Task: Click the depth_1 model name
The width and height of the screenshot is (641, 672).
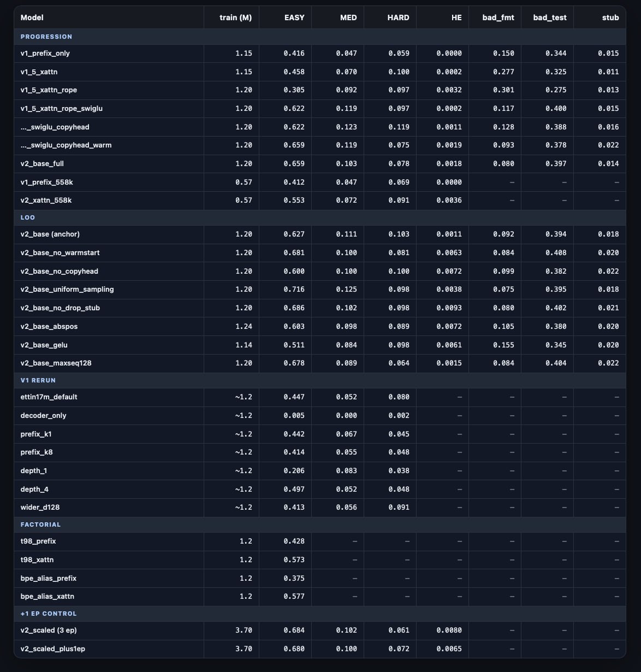Action: click(34, 471)
